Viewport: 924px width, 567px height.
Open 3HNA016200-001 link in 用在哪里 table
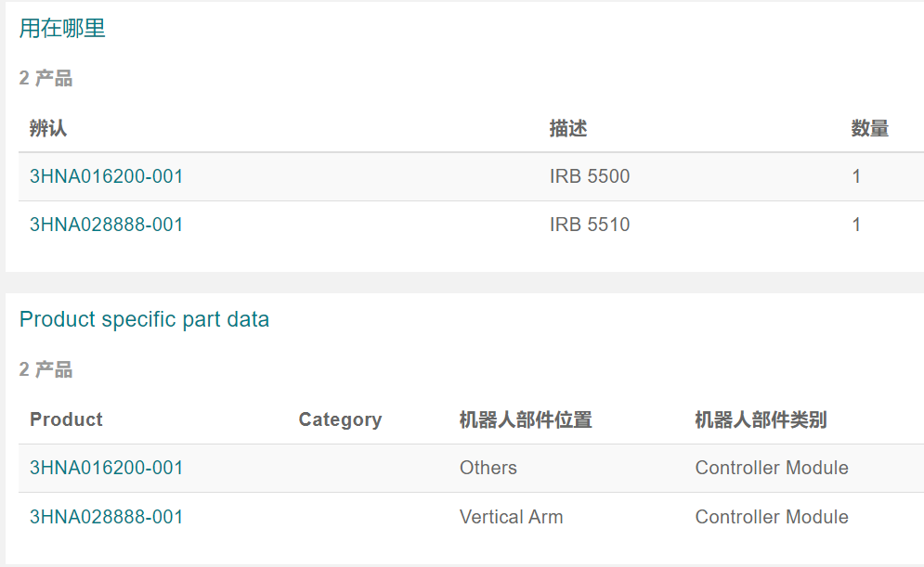106,176
